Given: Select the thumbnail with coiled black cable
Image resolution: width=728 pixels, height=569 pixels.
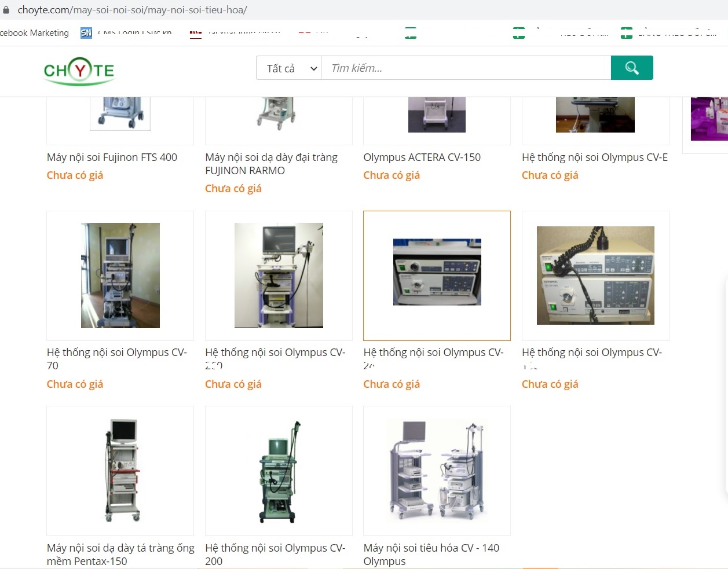Looking at the screenshot, I should (x=595, y=276).
